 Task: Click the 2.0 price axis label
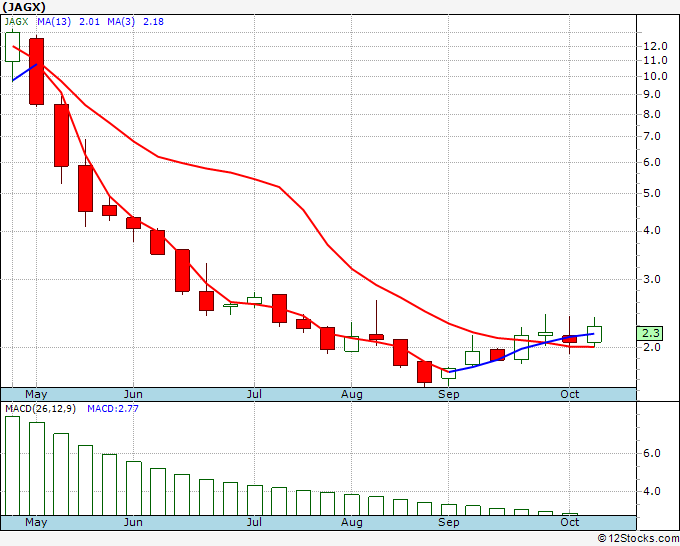[651, 347]
